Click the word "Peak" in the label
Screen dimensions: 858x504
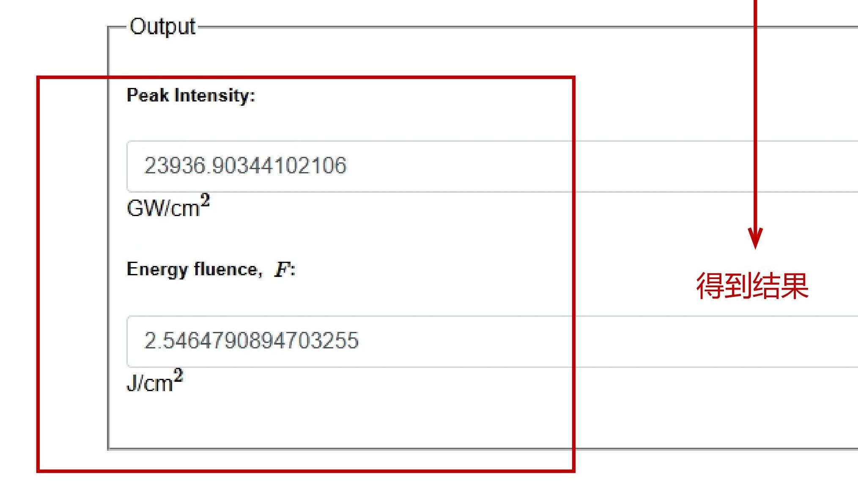[148, 96]
